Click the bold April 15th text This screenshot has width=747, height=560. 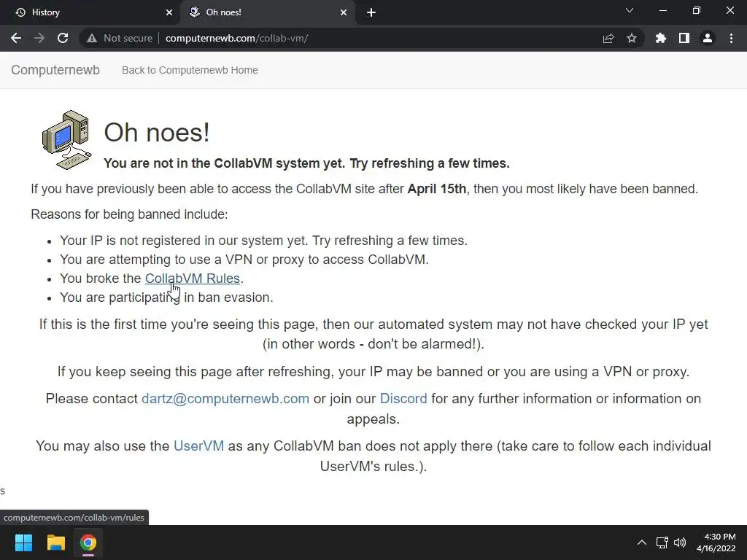(437, 189)
